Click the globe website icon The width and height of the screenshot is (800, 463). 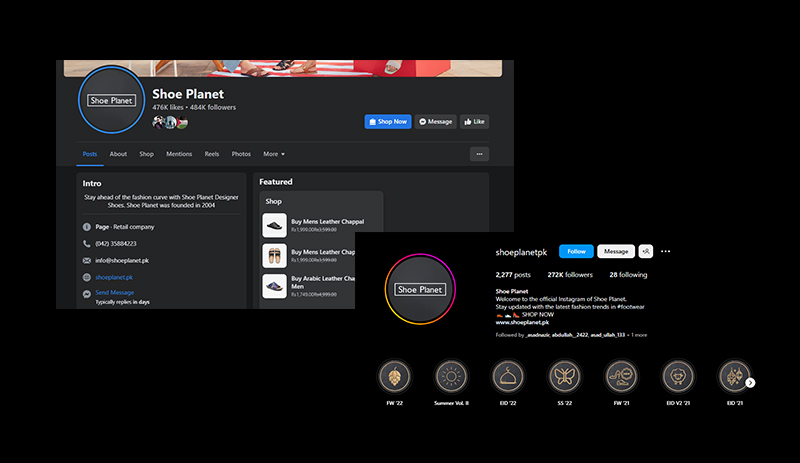pos(87,277)
